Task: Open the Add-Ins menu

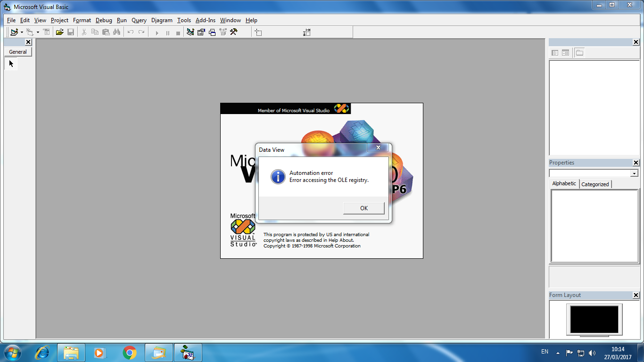Action: (206, 20)
